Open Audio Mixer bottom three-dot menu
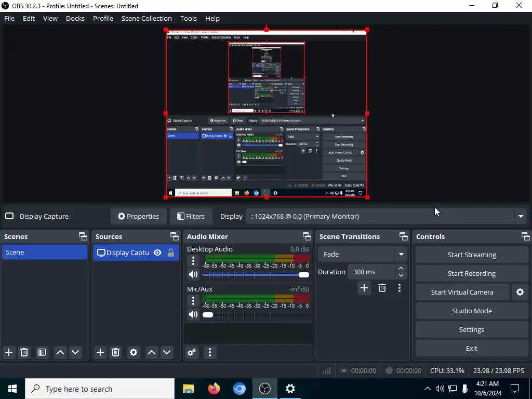 [210, 352]
